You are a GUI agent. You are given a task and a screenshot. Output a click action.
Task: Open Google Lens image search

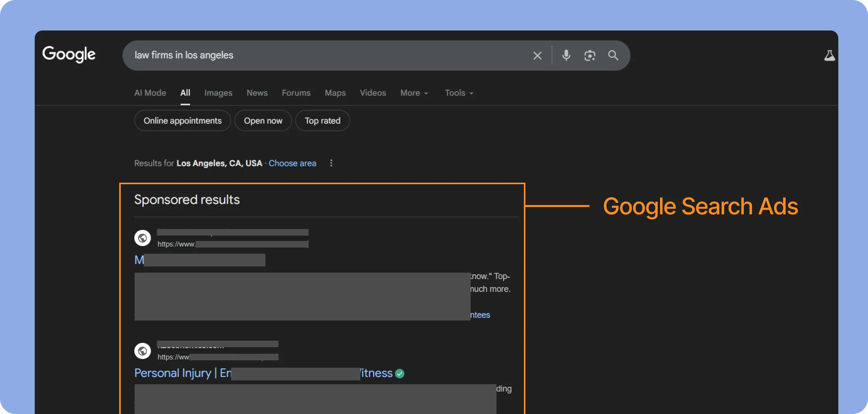(x=589, y=55)
